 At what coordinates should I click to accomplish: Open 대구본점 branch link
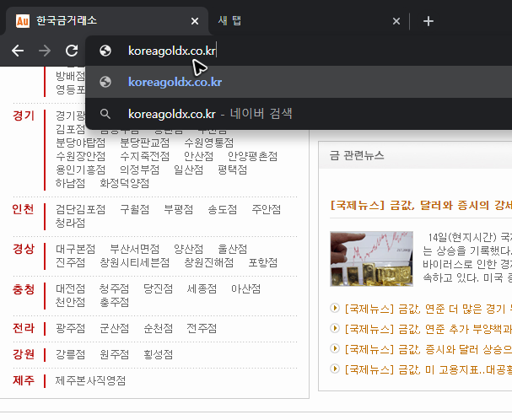(75, 249)
